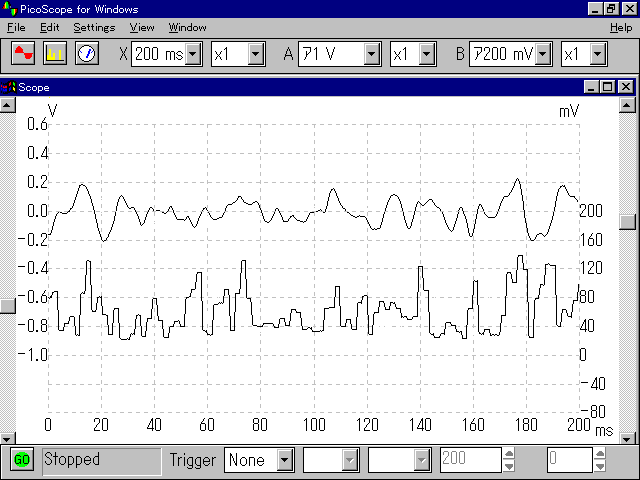Click right scrollbar up arrow
The width and height of the screenshot is (640, 480).
(627, 105)
